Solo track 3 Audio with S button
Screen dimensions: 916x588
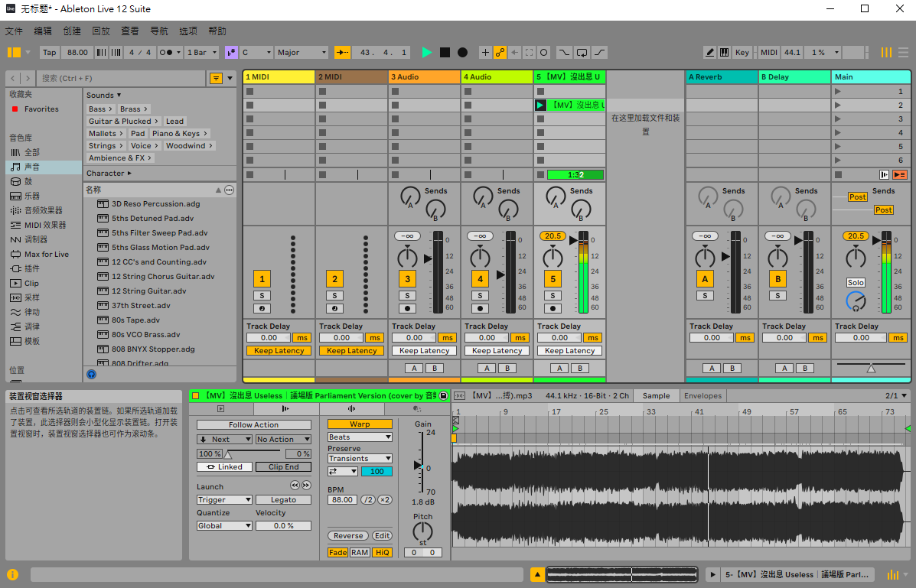coord(407,296)
